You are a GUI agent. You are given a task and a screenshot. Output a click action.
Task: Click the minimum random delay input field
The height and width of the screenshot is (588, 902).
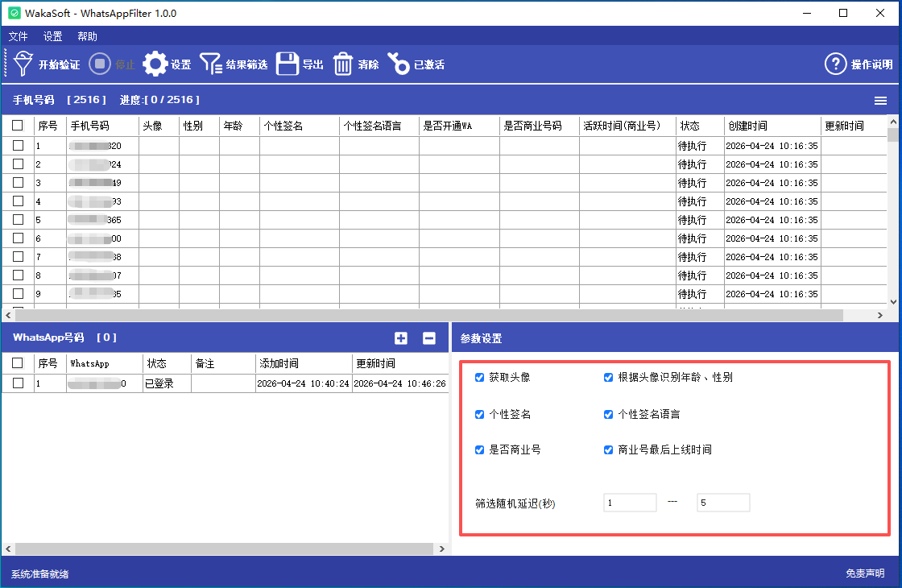[x=630, y=503]
